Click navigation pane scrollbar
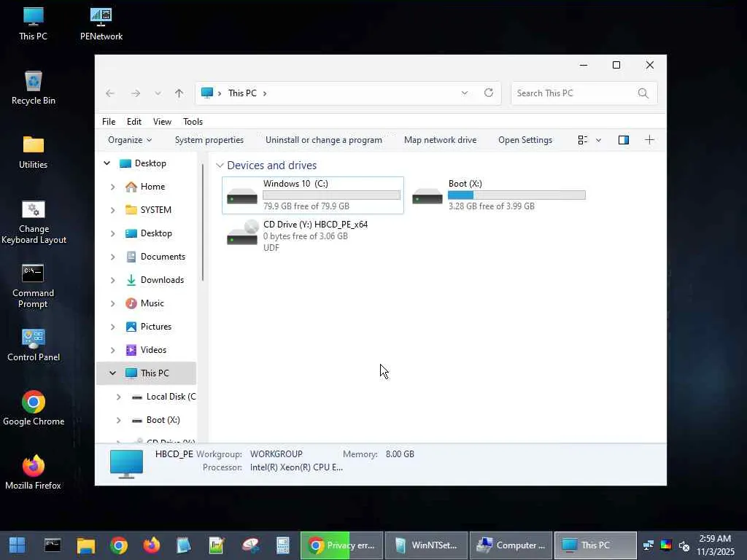The height and width of the screenshot is (560, 747). click(203, 222)
